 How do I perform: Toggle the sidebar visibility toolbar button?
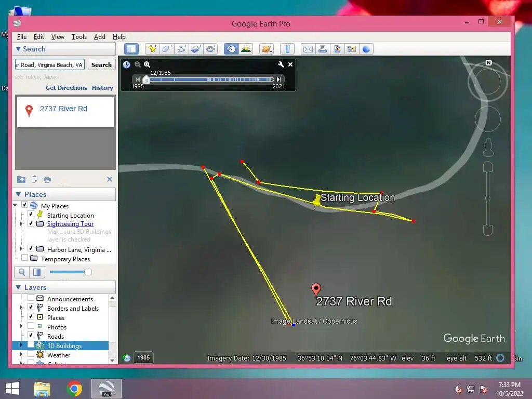point(131,49)
